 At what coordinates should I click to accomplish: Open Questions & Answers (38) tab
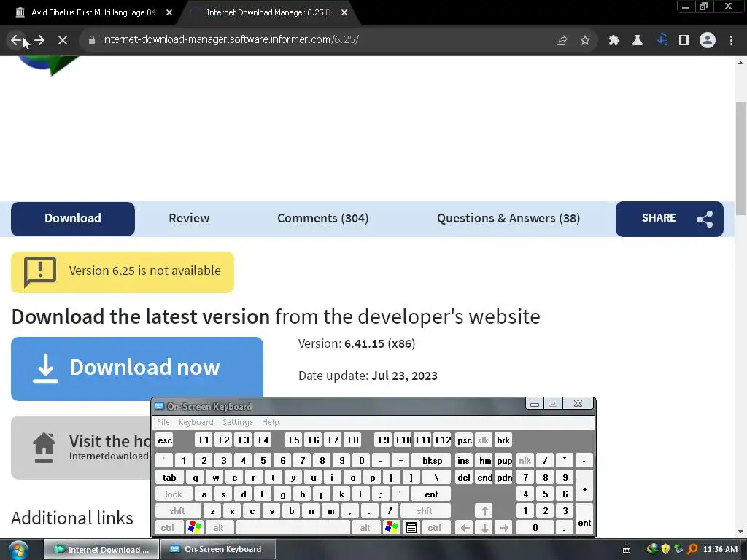[x=508, y=218]
